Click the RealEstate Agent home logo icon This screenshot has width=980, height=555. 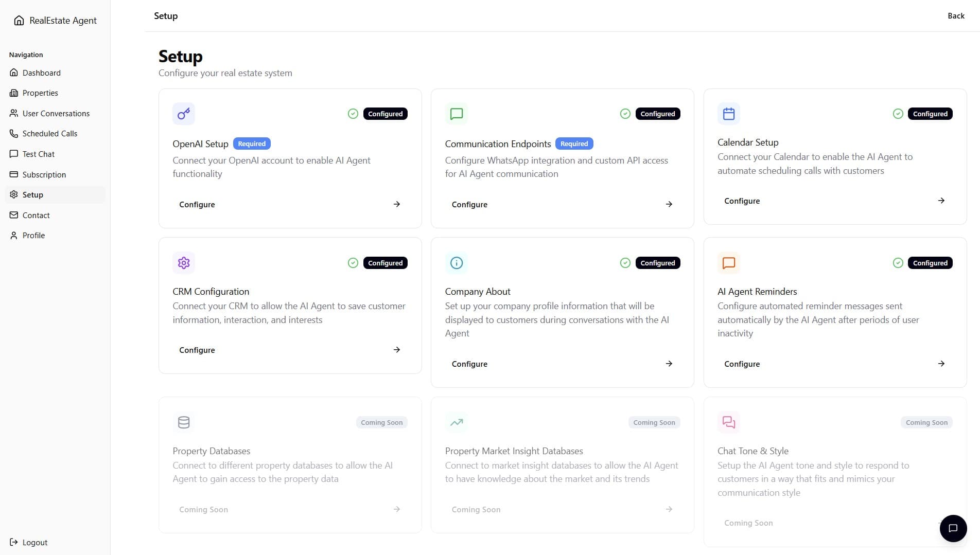pos(19,21)
